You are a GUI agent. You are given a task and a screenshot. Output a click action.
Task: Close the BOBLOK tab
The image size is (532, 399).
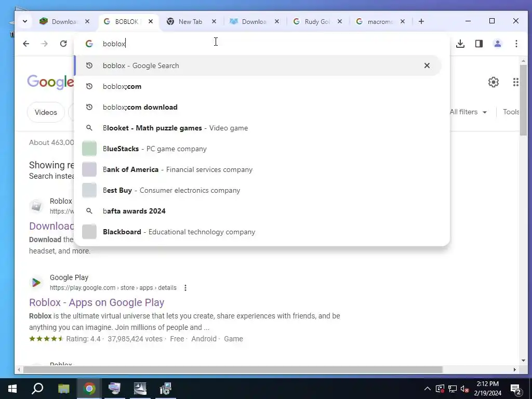(x=151, y=21)
